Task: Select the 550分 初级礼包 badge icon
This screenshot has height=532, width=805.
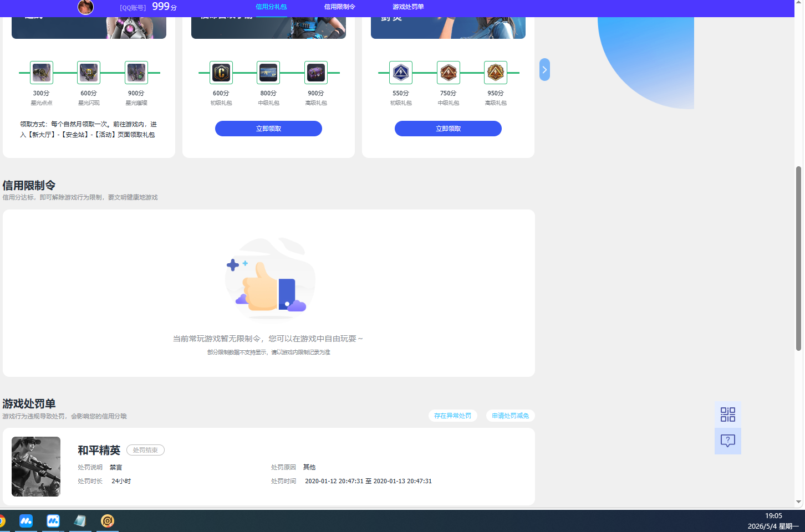Action: pyautogui.click(x=401, y=73)
